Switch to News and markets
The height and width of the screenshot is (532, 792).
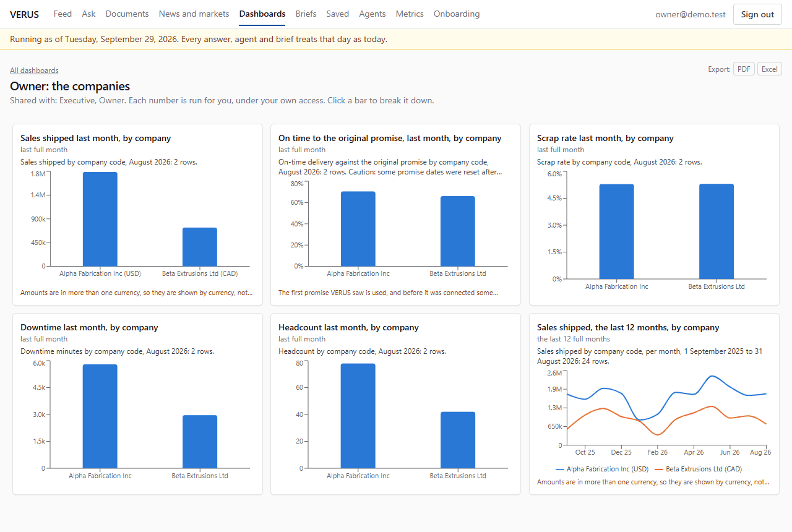tap(194, 14)
